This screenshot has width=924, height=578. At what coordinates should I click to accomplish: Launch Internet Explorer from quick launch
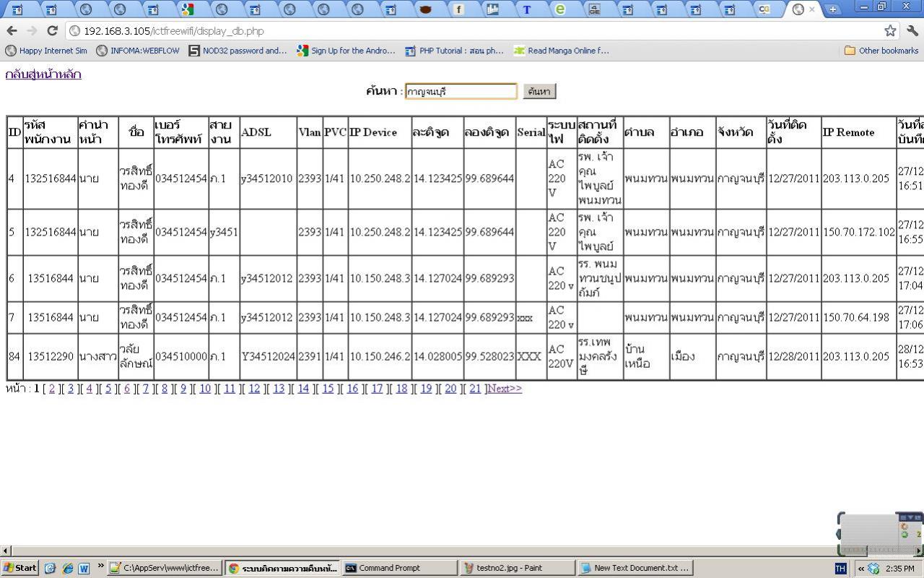[67, 568]
